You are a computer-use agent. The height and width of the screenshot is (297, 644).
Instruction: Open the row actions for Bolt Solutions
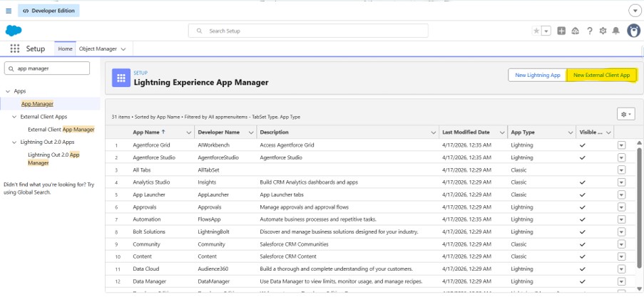pyautogui.click(x=621, y=231)
